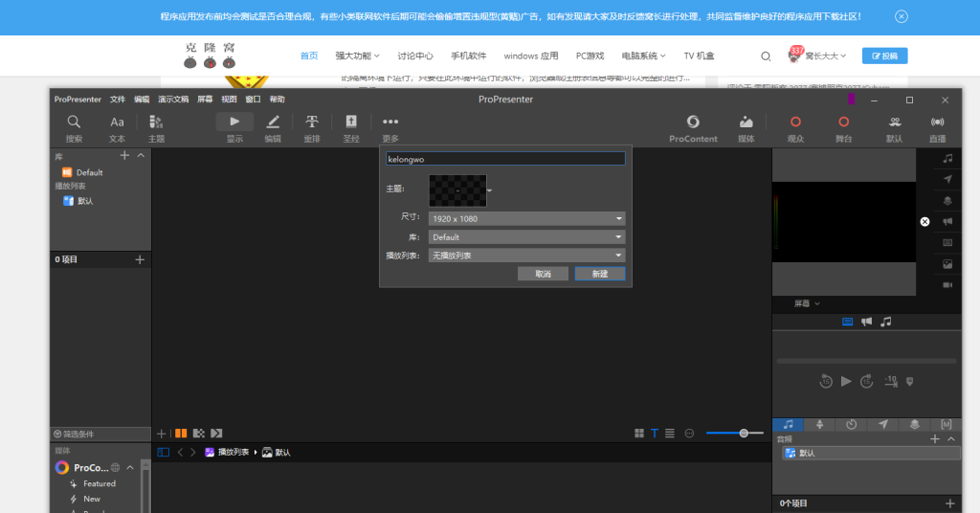980x513 pixels.
Task: Click the 取消 cancel button
Action: coord(543,274)
